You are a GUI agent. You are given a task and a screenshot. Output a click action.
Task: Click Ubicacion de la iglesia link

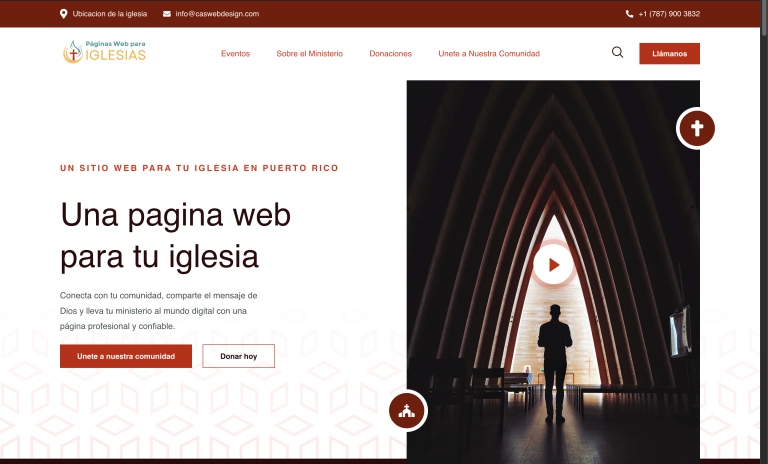point(110,14)
